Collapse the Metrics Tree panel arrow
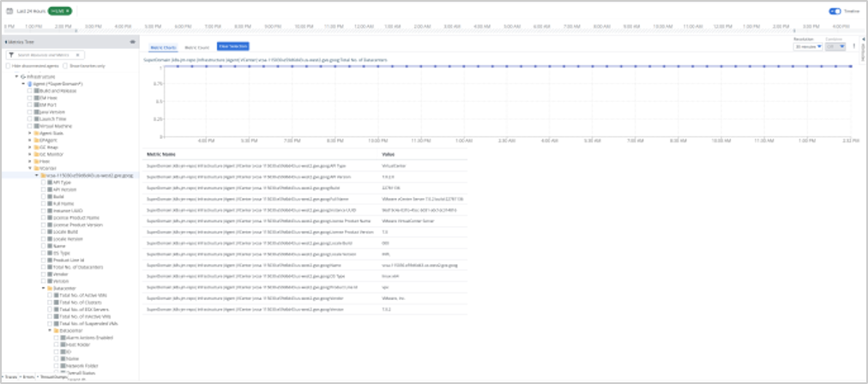868x384 pixels. (x=6, y=41)
